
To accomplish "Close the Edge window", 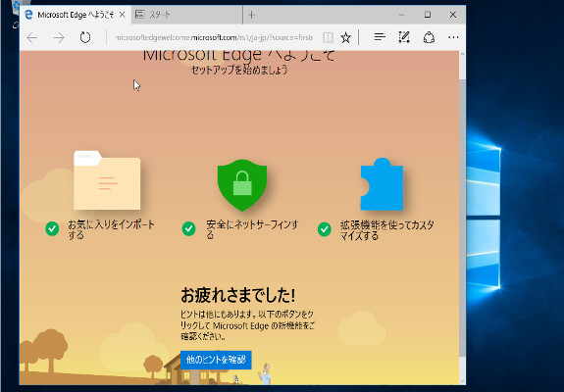I will pyautogui.click(x=453, y=15).
